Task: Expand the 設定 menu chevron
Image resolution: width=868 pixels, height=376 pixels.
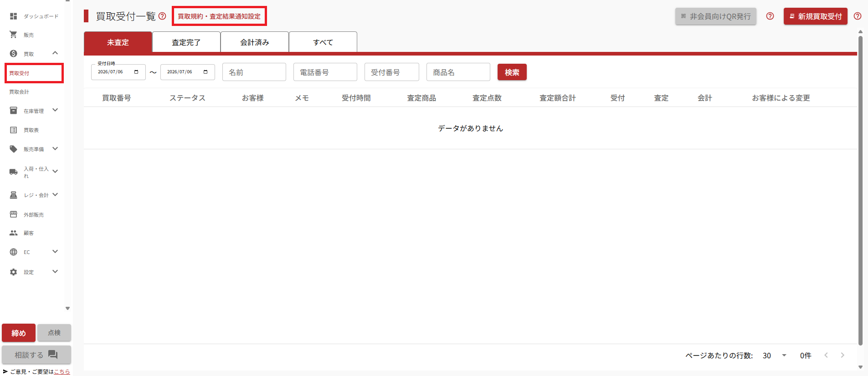Action: click(55, 272)
